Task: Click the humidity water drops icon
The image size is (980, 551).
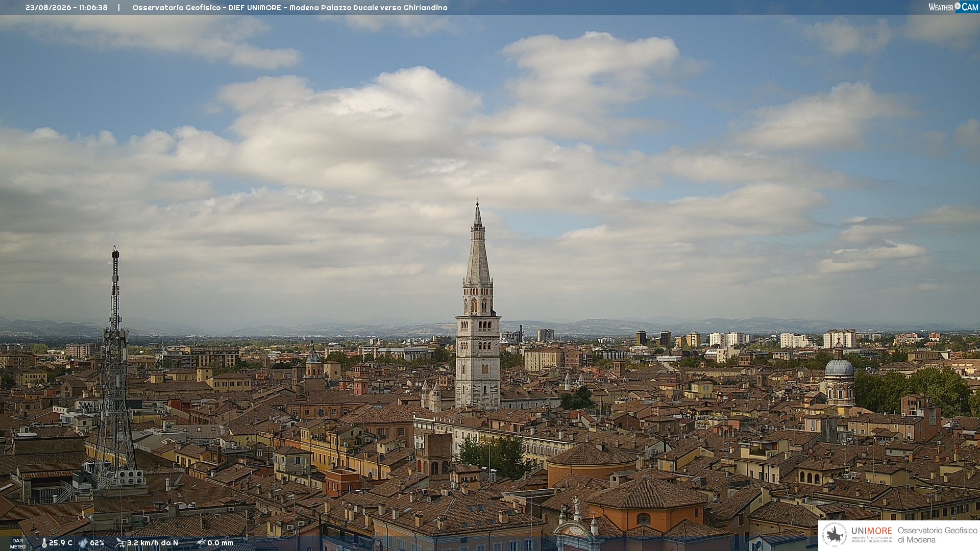Action: tap(83, 543)
